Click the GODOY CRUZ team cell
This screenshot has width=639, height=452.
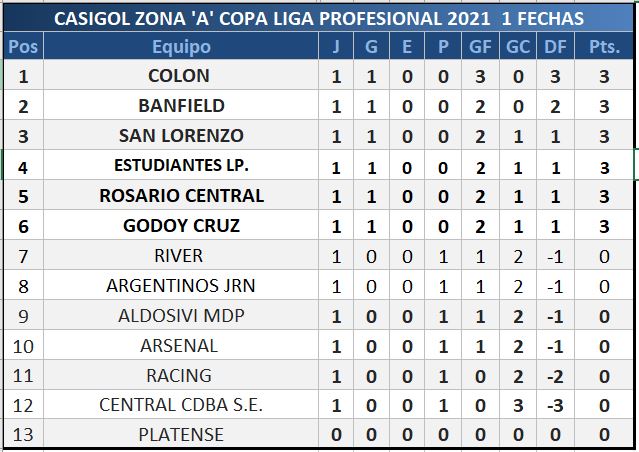pyautogui.click(x=181, y=226)
